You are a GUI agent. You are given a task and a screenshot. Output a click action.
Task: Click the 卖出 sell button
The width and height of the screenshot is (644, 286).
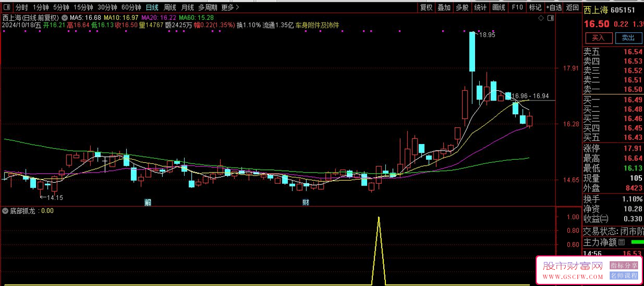pos(628,38)
